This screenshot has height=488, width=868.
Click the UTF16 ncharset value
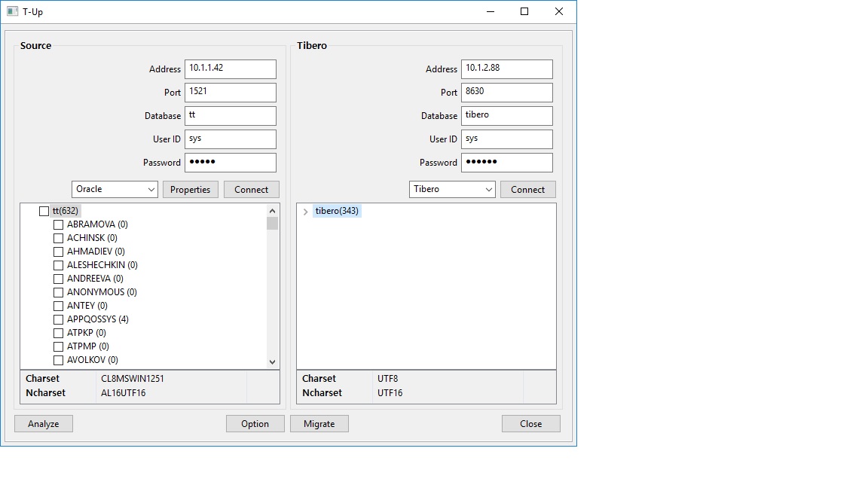[x=390, y=393]
